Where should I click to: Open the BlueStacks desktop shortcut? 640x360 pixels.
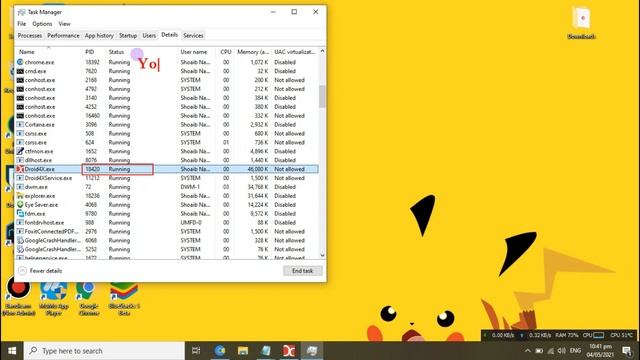124,299
